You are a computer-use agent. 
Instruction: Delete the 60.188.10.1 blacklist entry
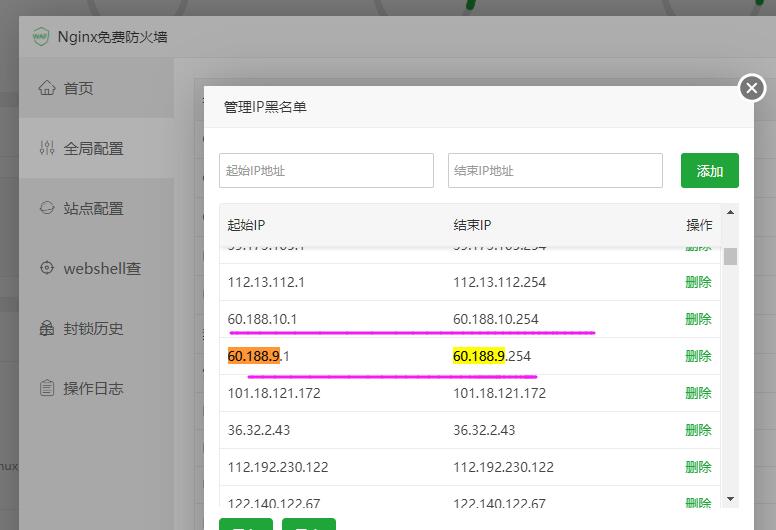698,319
